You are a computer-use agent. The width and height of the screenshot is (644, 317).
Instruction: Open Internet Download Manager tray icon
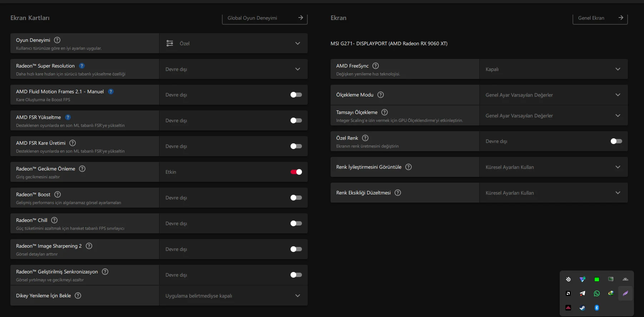(611, 293)
